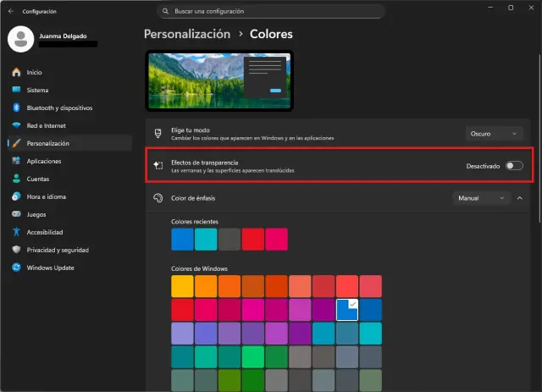Viewport: 542px width, 392px height.
Task: Enable the Efectos de transparencia toggle
Action: [x=513, y=165]
